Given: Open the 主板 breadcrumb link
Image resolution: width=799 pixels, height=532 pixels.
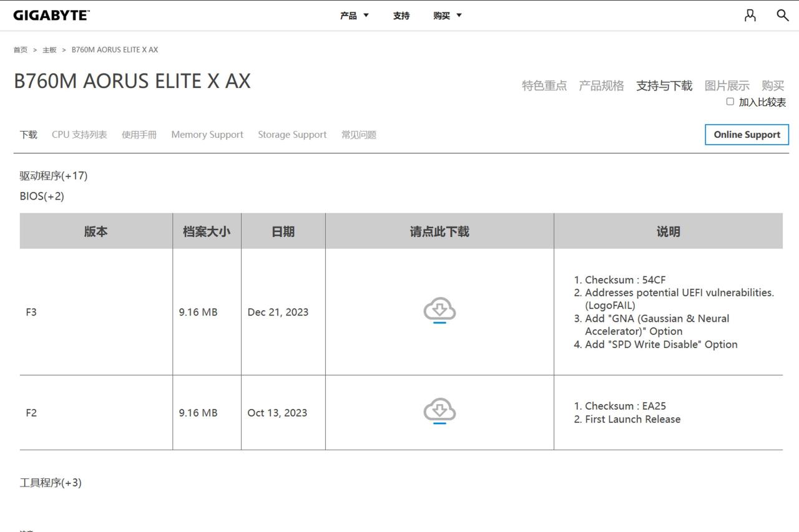Looking at the screenshot, I should pyautogui.click(x=49, y=50).
